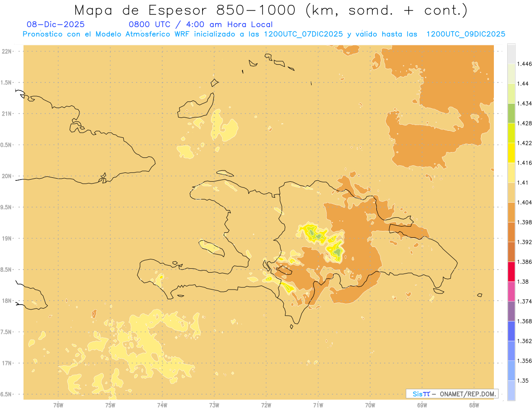Image resolution: width=532 pixels, height=411 pixels.
Task: Click the latitude label '22N'
Action: (7, 51)
